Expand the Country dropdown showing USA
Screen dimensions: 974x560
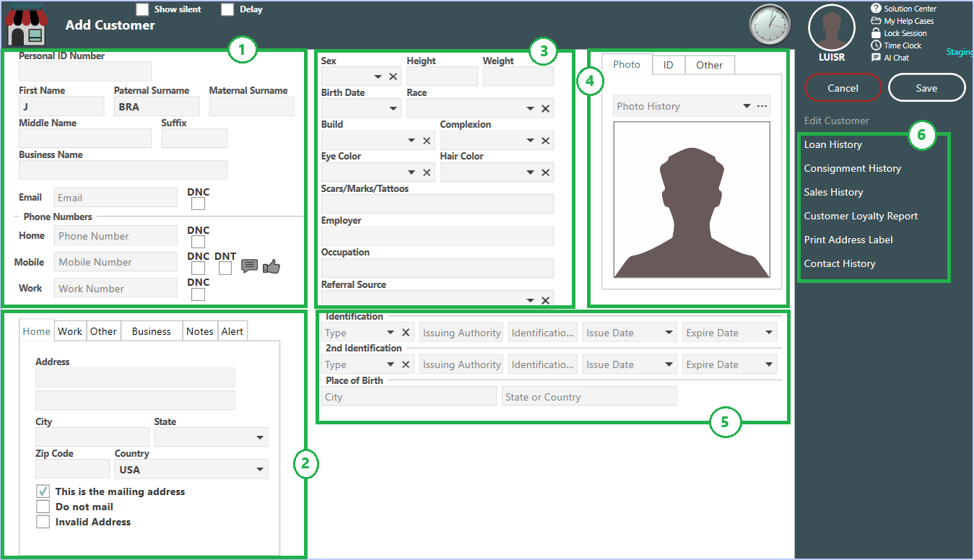pyautogui.click(x=260, y=470)
